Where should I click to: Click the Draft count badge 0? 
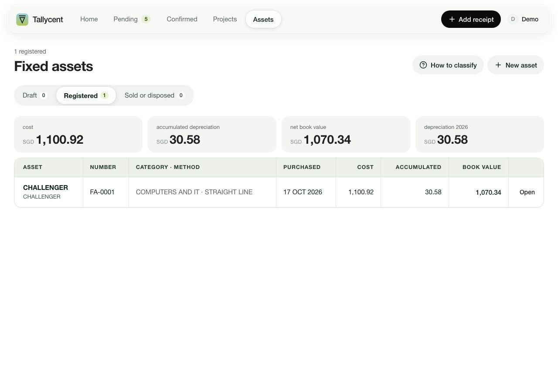click(x=44, y=95)
